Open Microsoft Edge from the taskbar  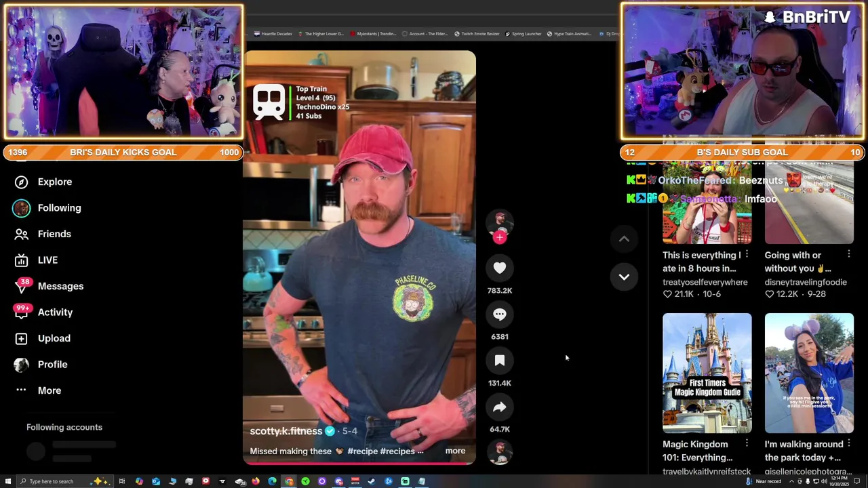pyautogui.click(x=272, y=481)
